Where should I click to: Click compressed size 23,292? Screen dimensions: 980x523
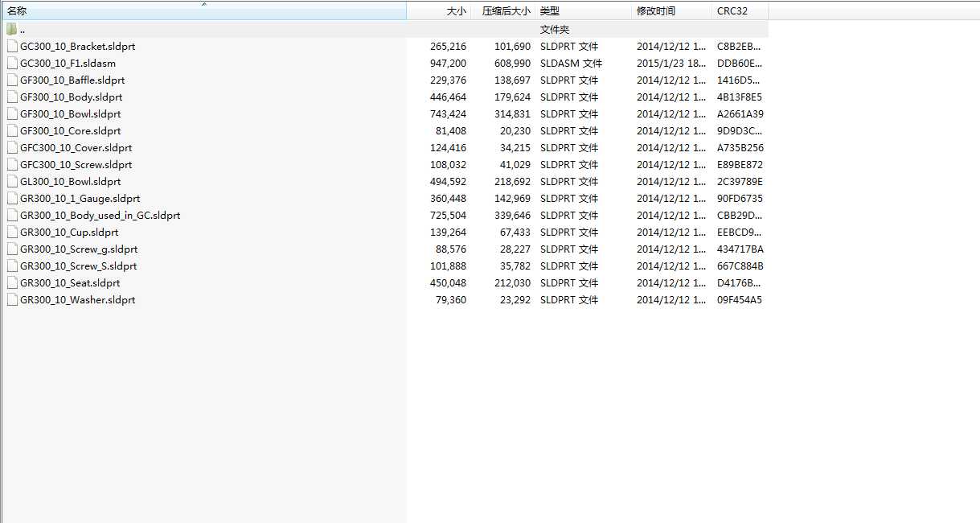515,299
